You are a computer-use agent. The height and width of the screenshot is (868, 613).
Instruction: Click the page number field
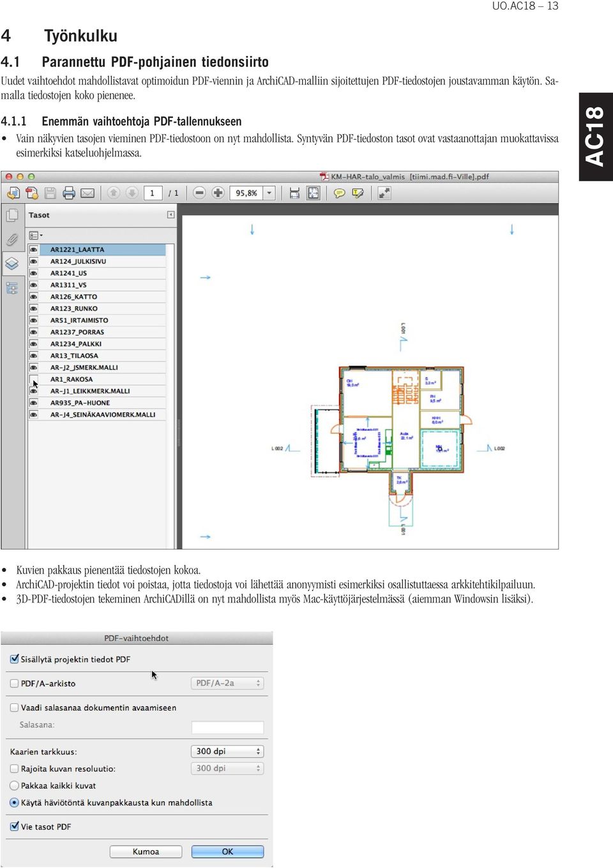[x=153, y=193]
